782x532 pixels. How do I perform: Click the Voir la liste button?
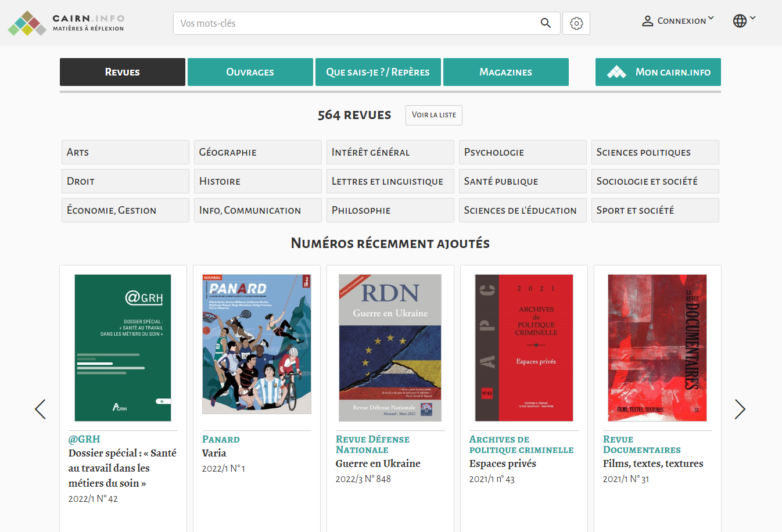click(x=433, y=115)
